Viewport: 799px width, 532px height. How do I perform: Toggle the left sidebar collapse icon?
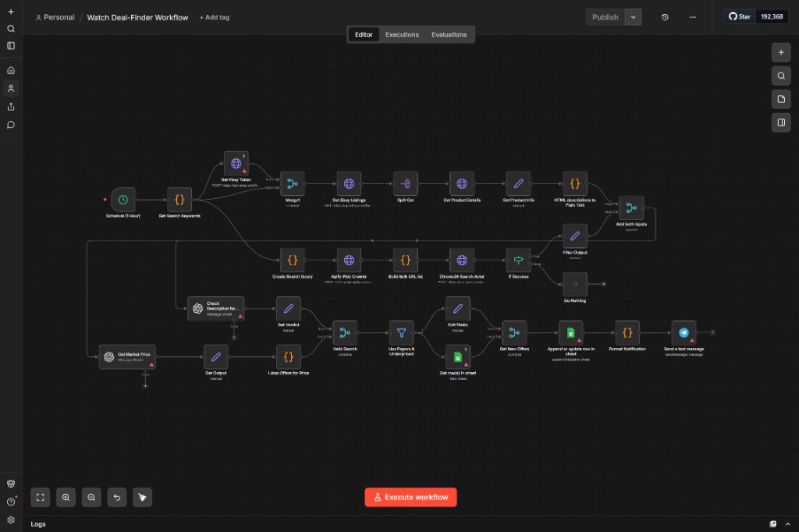tap(11, 46)
